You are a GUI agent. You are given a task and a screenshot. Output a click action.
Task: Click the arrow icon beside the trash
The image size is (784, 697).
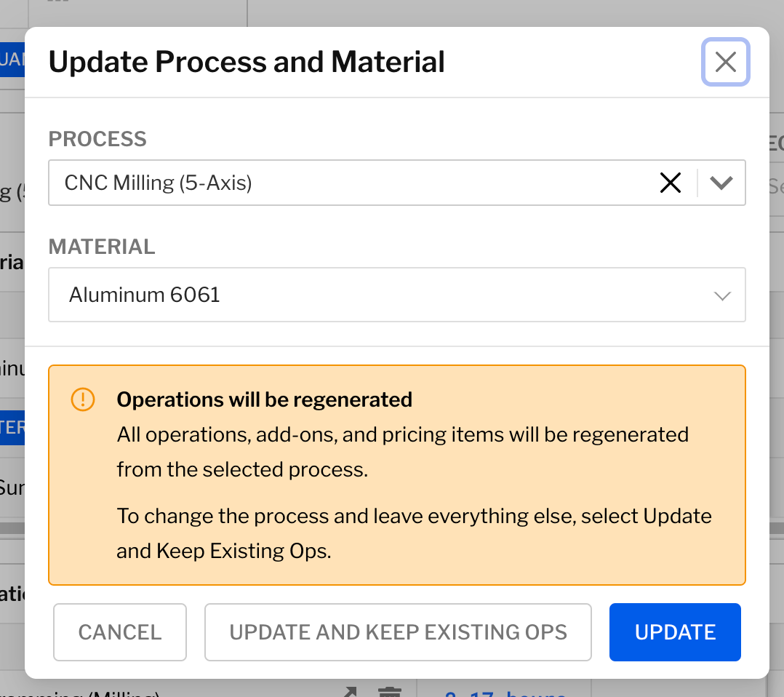[x=351, y=691]
